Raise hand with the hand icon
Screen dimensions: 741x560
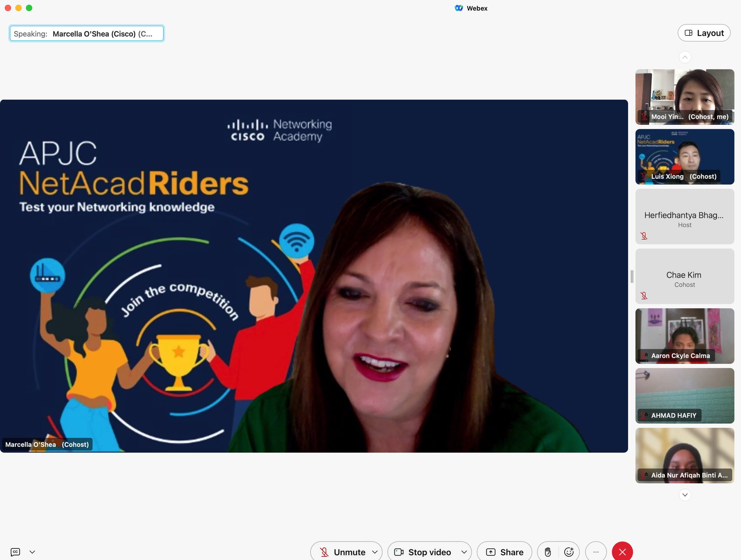click(548, 552)
